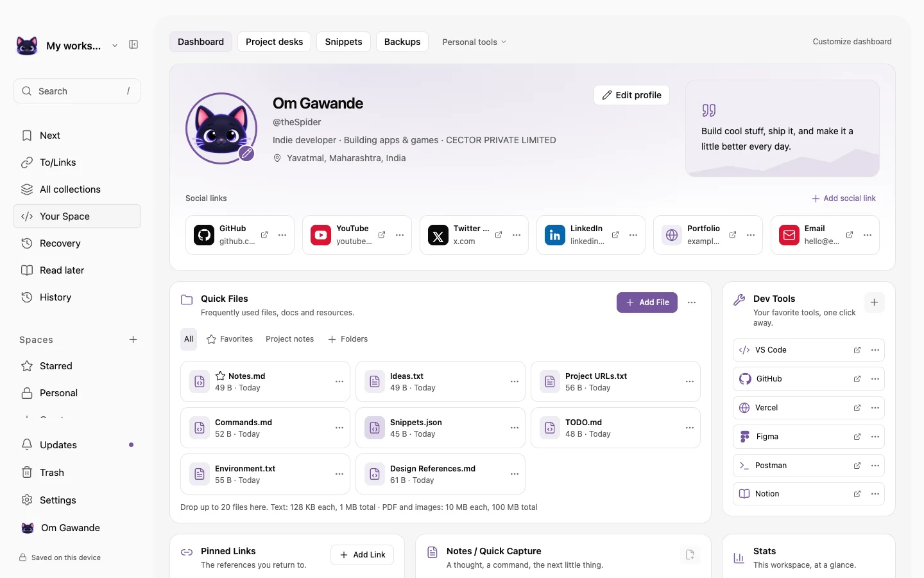
Task: Add a new space with plus icon
Action: point(133,340)
